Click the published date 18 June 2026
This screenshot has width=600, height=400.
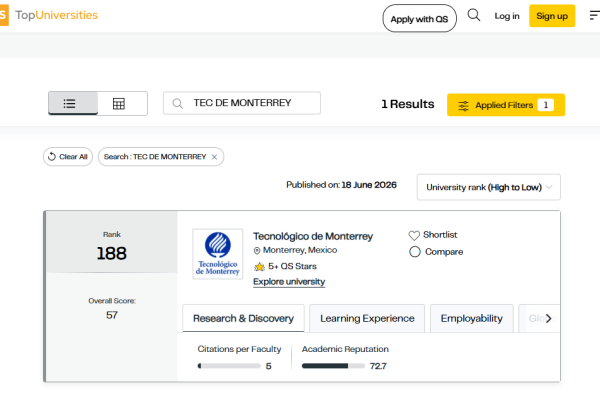click(x=369, y=185)
